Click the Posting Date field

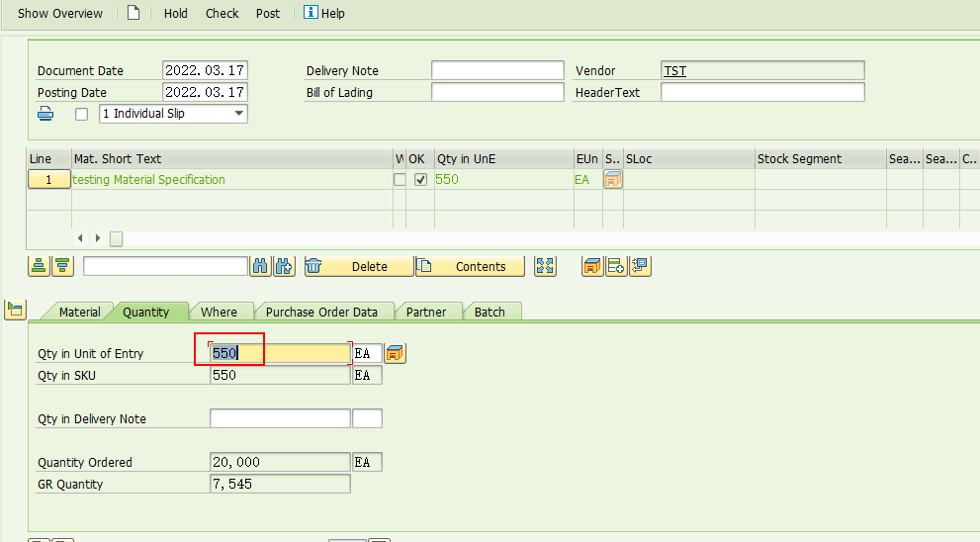[x=205, y=92]
